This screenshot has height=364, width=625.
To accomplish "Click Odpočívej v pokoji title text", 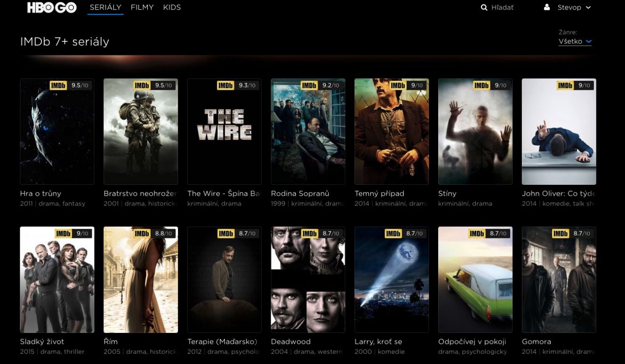I will click(x=472, y=342).
